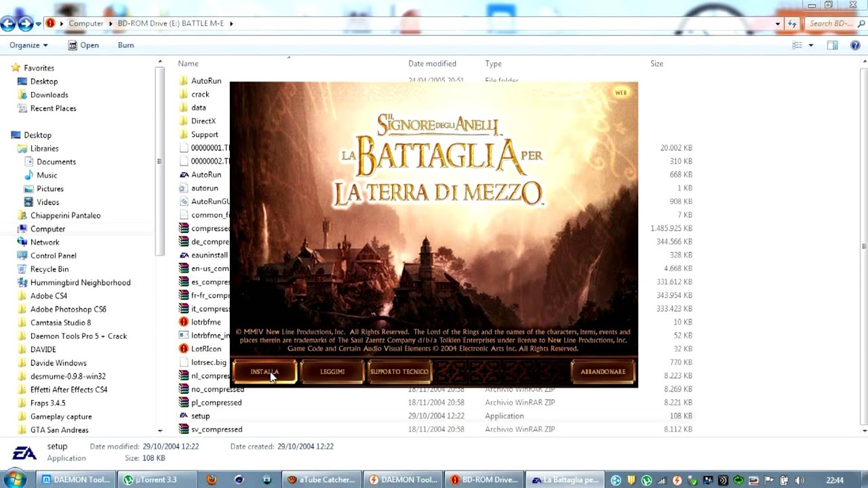Select Chiapperini Pantaleo user folder

pos(65,216)
